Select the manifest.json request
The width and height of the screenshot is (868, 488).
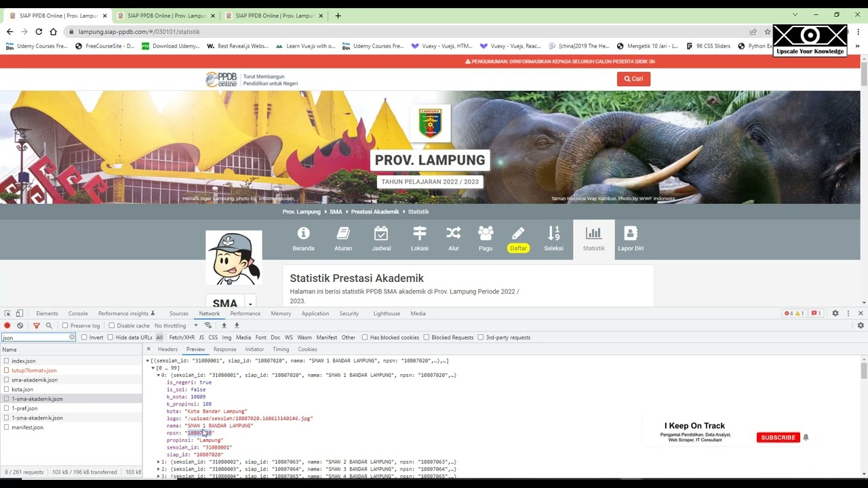click(27, 428)
